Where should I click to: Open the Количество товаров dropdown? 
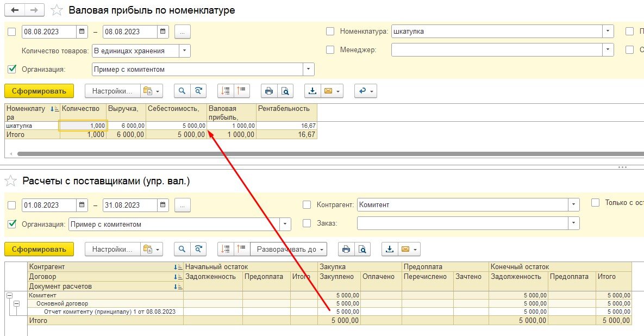(185, 51)
